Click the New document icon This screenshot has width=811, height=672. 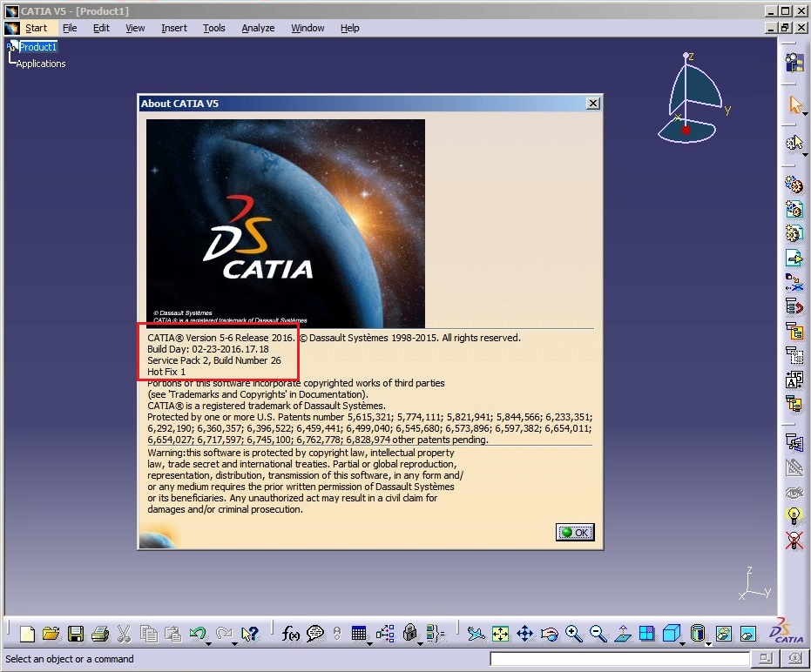(27, 634)
